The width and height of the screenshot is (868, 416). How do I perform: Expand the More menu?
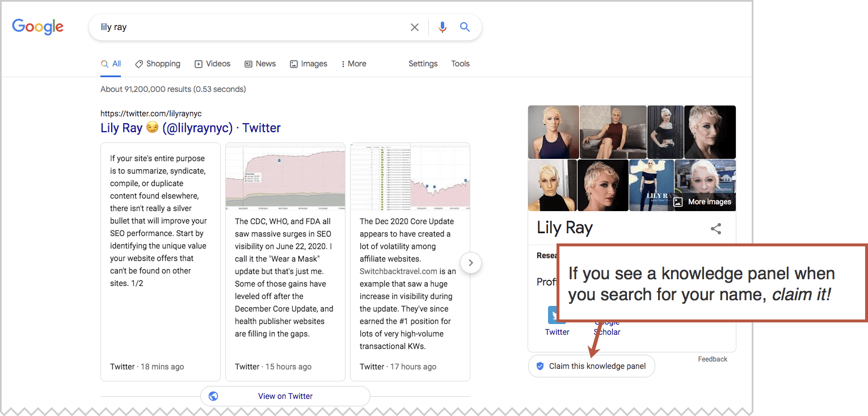tap(353, 64)
